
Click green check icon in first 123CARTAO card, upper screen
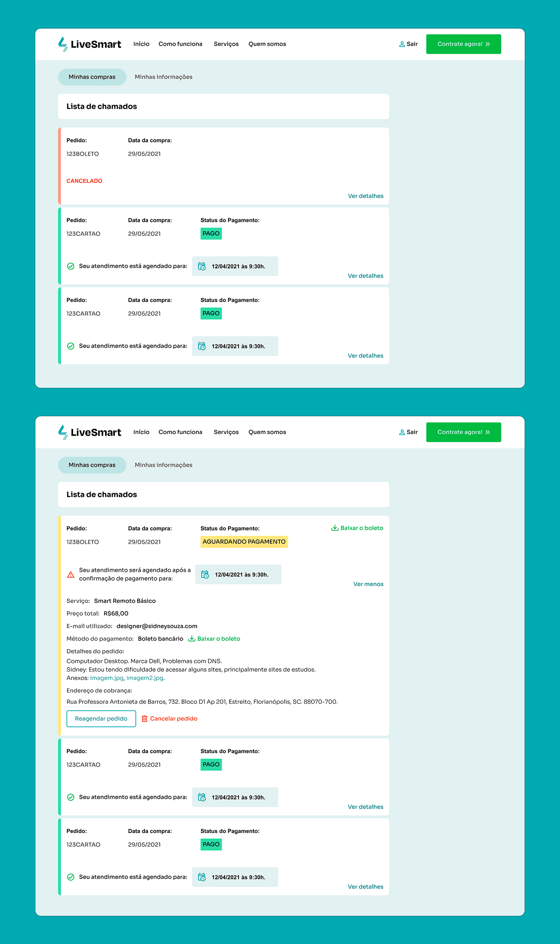click(x=71, y=266)
